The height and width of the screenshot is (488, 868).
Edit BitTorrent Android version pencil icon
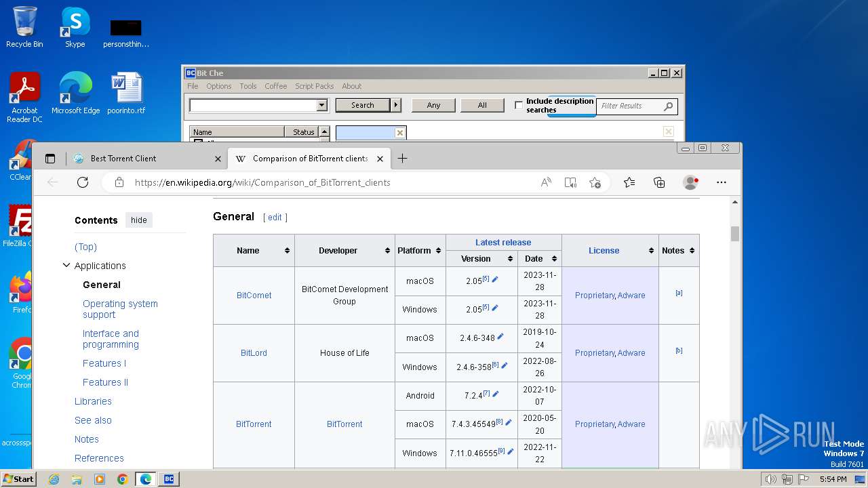pyautogui.click(x=496, y=394)
